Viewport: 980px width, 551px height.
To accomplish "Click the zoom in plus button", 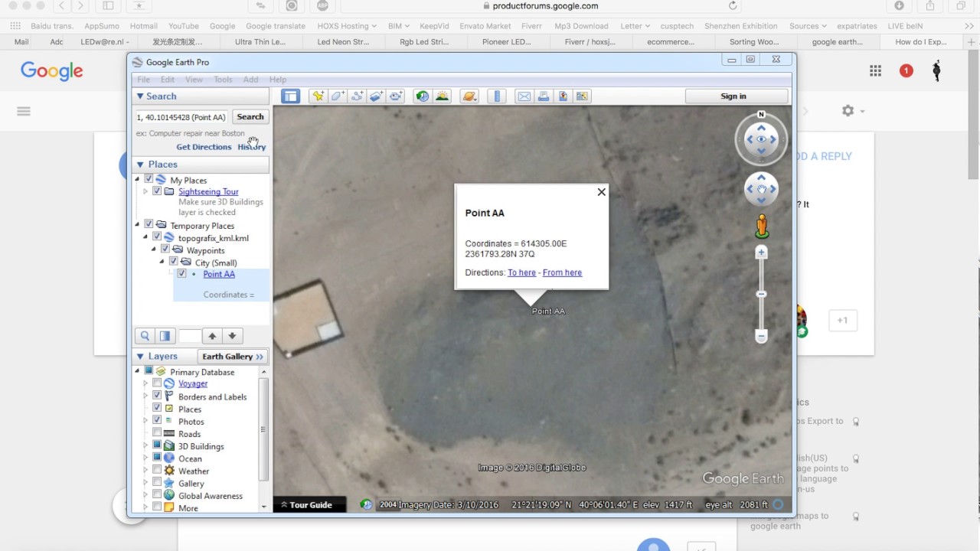I will (761, 253).
